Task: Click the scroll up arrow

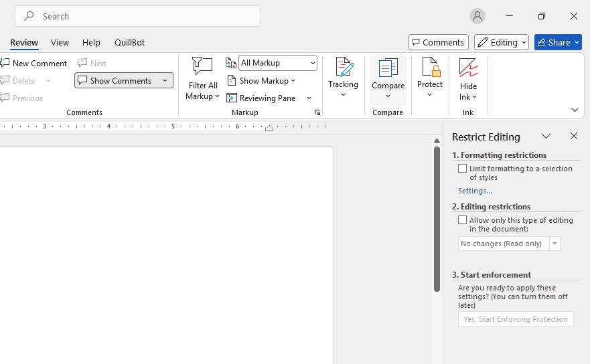Action: coord(437,141)
